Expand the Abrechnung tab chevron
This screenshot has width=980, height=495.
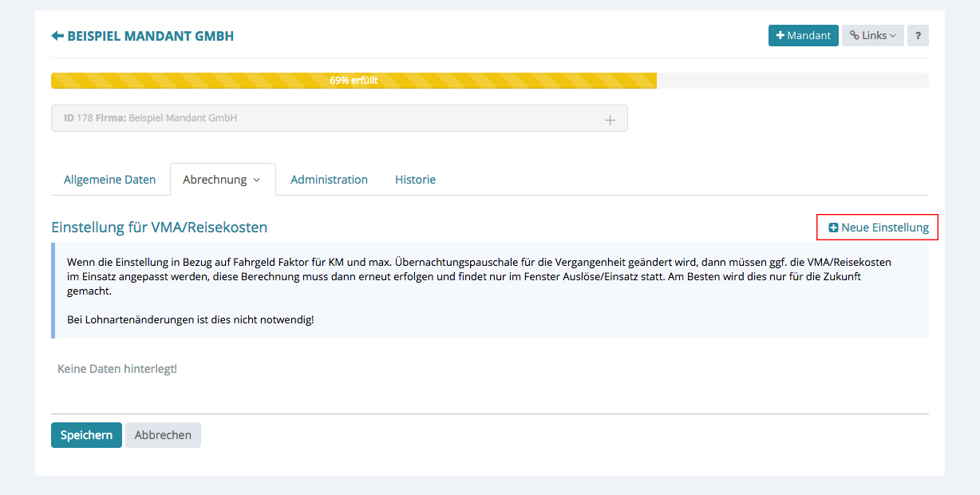257,180
